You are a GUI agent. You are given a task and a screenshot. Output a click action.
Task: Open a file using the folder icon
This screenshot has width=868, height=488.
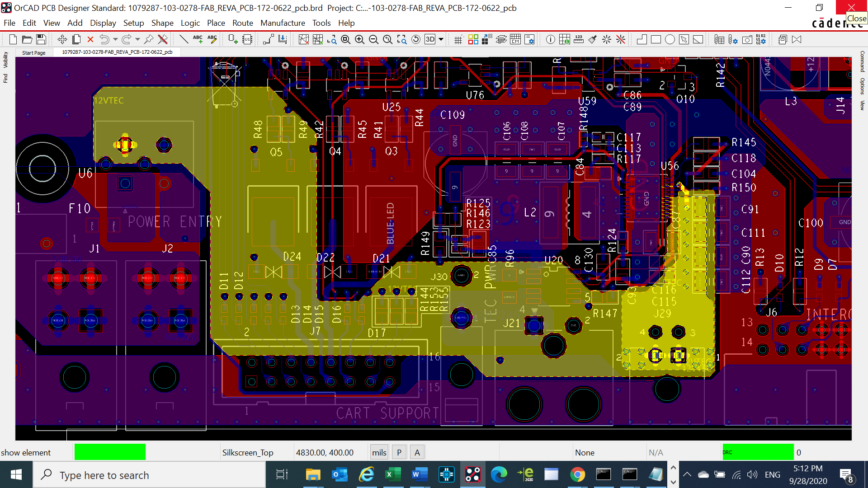pyautogui.click(x=27, y=40)
